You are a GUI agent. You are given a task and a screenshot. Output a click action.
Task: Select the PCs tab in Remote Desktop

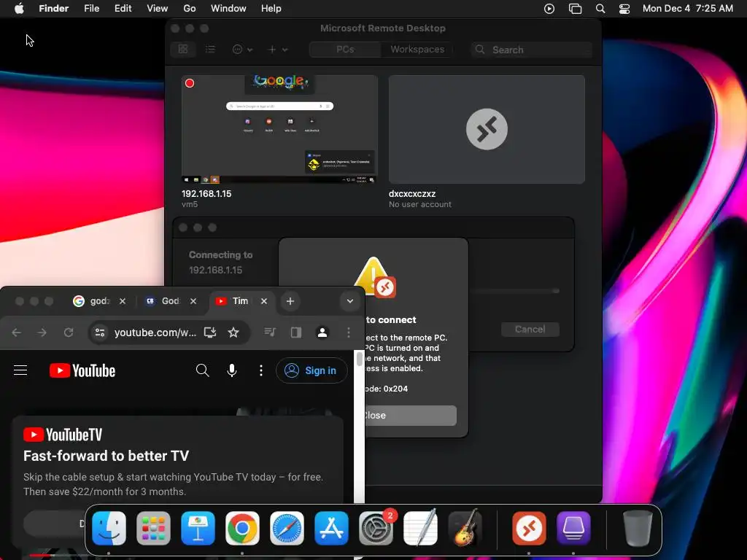pyautogui.click(x=345, y=49)
